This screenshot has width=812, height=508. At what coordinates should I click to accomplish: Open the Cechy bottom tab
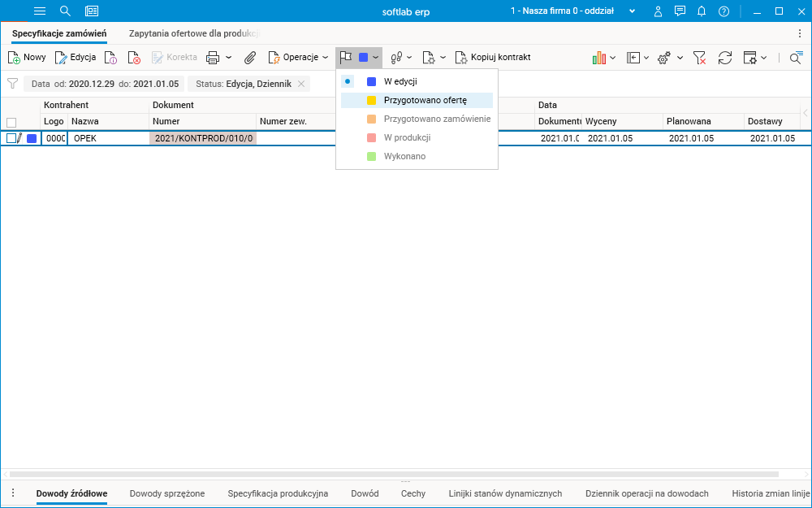click(413, 493)
